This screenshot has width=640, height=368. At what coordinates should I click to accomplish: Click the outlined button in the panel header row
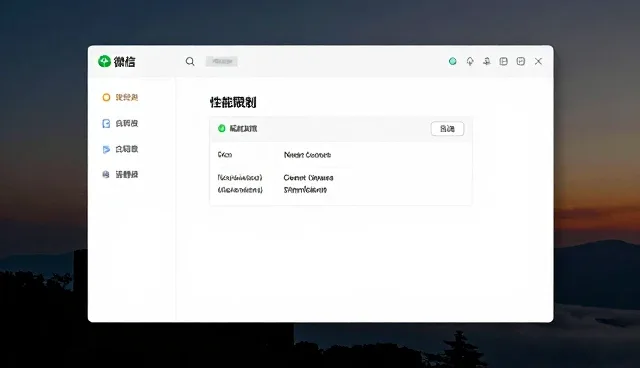point(447,129)
